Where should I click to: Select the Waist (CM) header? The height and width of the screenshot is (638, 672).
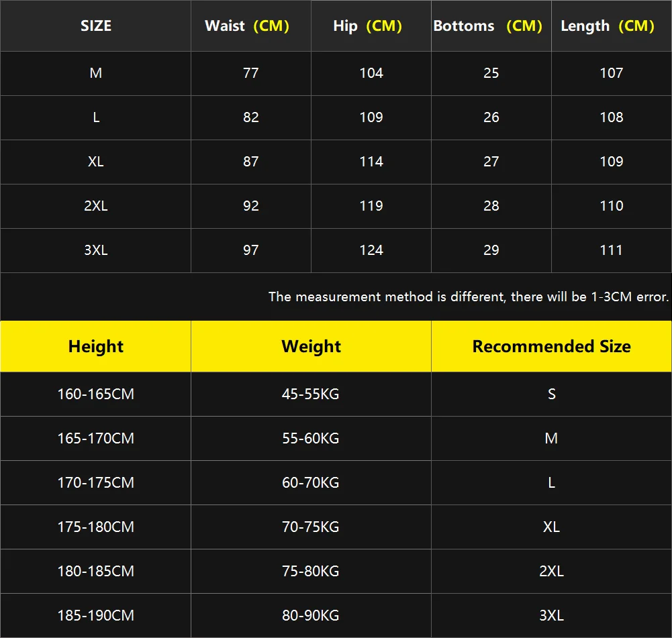247,25
